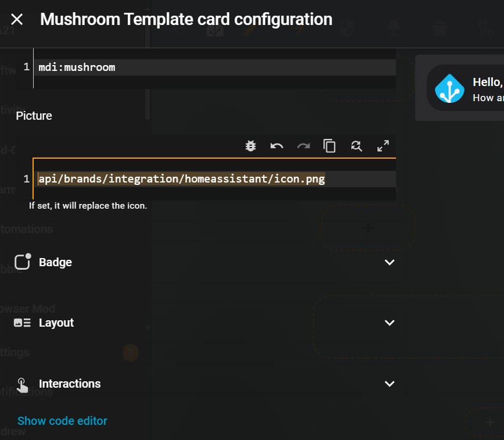Click into the mdi:mushroom icon field
The image size is (504, 440).
point(174,67)
